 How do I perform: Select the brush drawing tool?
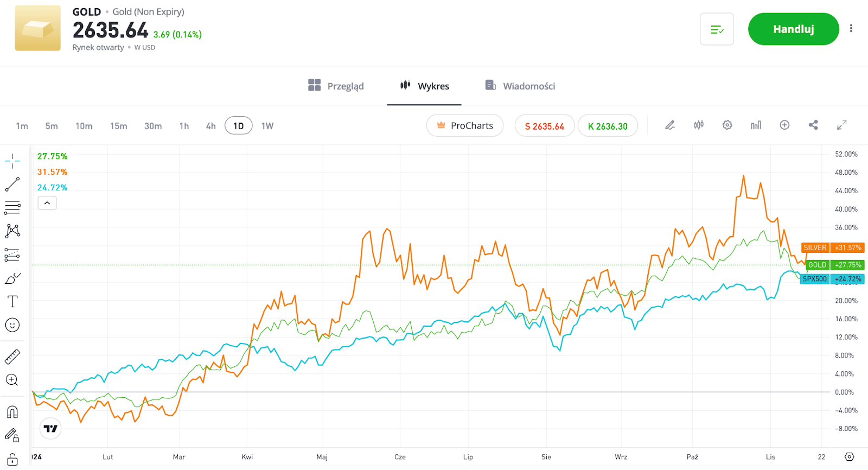click(12, 278)
